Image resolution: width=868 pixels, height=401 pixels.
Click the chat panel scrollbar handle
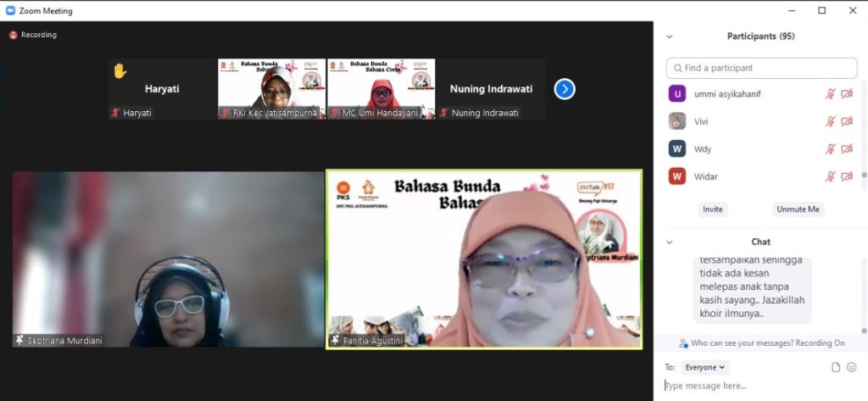click(864, 331)
